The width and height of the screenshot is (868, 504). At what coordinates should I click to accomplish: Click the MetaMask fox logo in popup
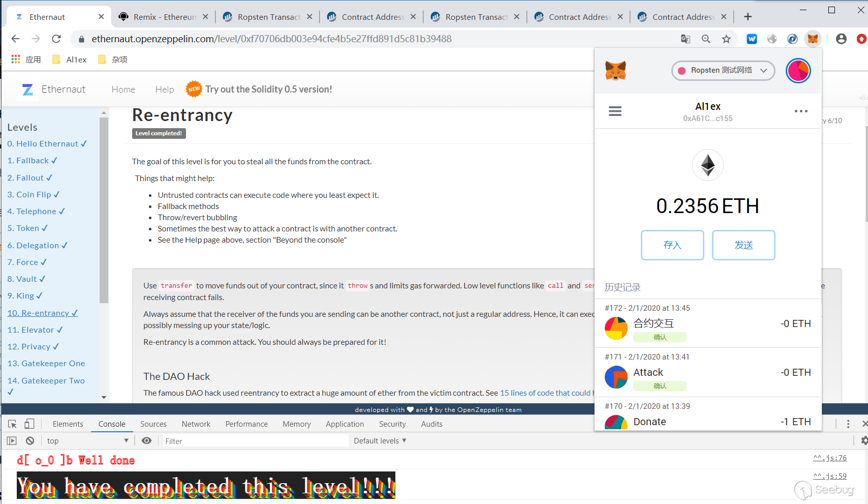[x=615, y=71]
